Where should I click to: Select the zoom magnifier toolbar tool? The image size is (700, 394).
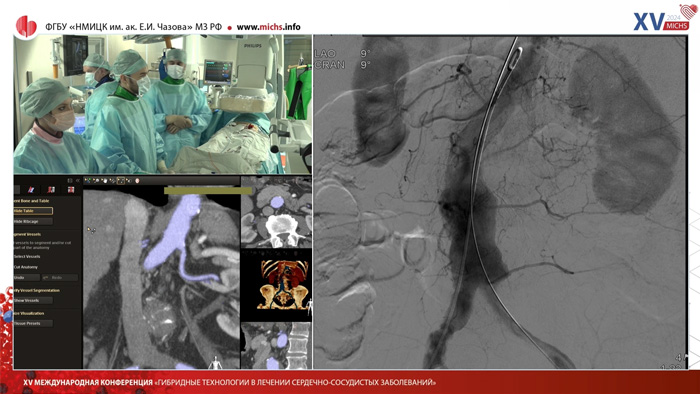96,180
